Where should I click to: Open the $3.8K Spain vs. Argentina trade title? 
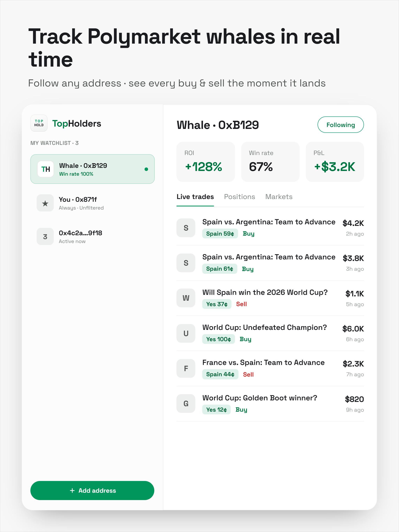(x=269, y=257)
